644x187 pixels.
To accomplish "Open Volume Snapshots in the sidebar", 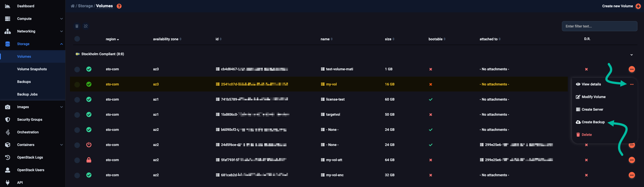I will click(32, 69).
